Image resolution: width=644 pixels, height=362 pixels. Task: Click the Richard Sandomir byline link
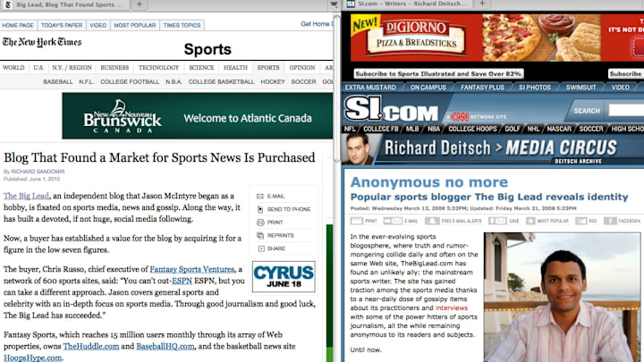click(x=38, y=172)
